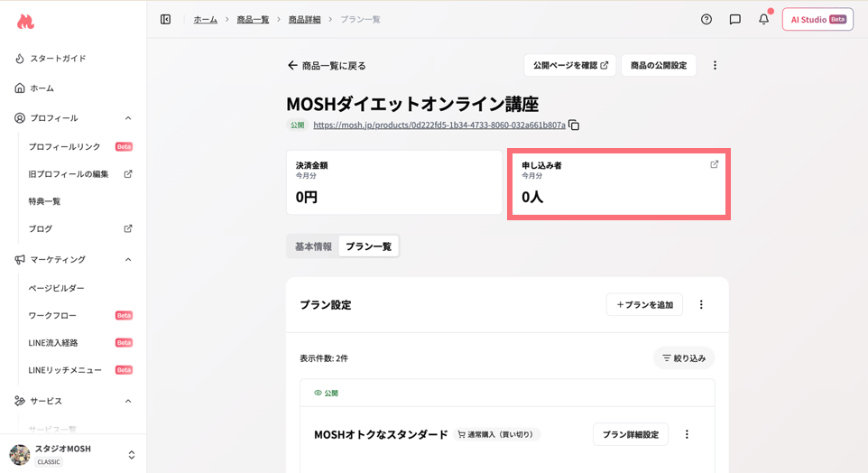Open the スタジオMOSH account switcher arrows

point(131,455)
